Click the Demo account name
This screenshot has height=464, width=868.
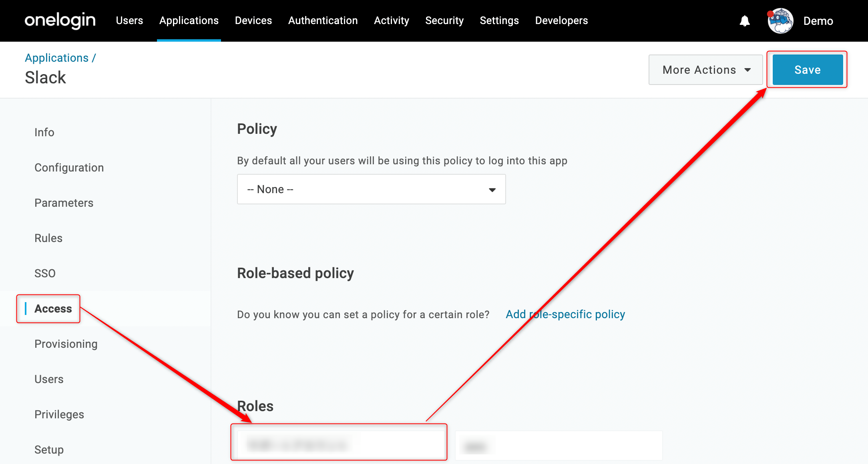[x=818, y=21]
